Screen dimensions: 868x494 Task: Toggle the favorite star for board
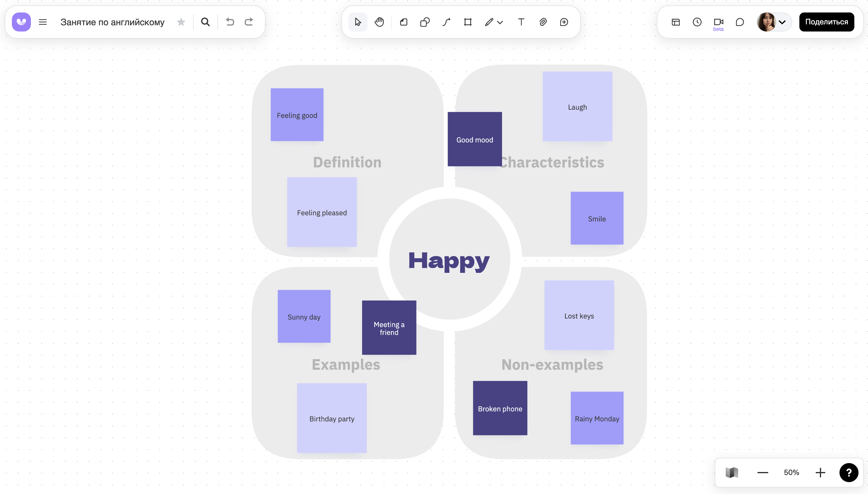[x=181, y=22]
